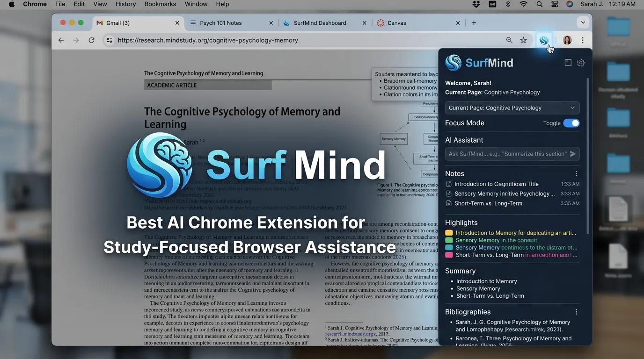The image size is (644, 359).
Task: Go forward in browser history
Action: 76,40
